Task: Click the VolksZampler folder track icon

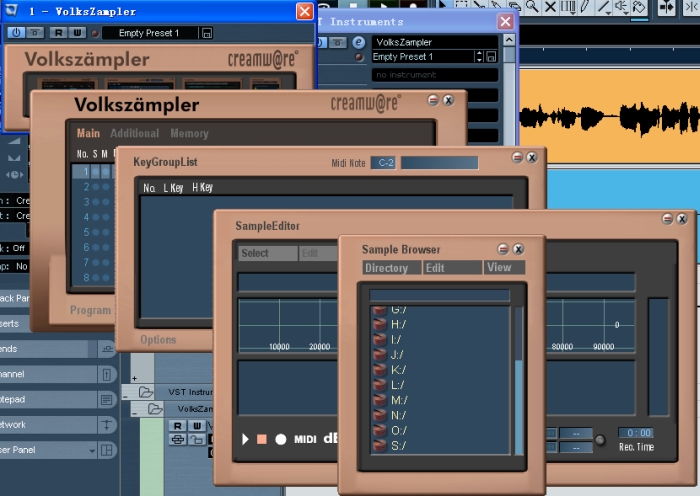Action: [155, 408]
